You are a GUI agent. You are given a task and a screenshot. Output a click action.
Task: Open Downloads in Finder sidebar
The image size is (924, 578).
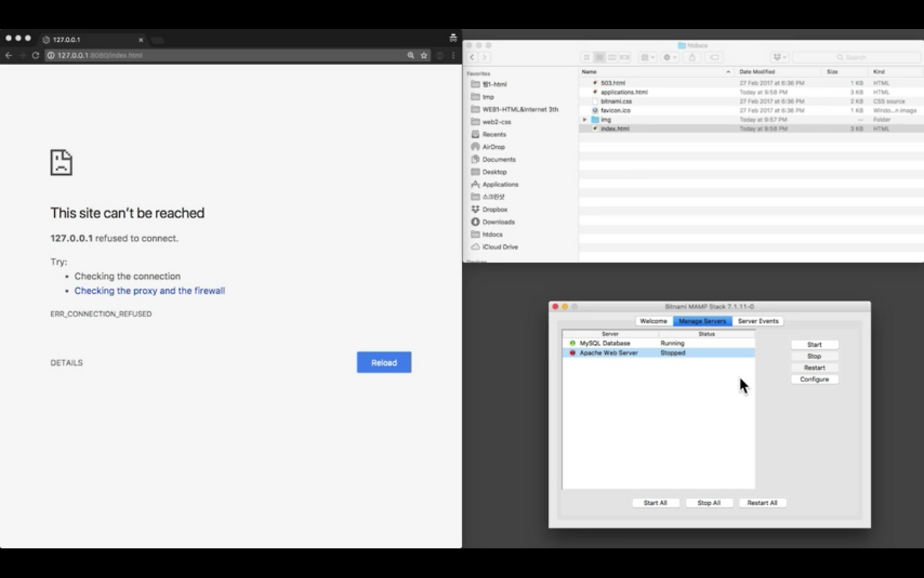tap(498, 222)
